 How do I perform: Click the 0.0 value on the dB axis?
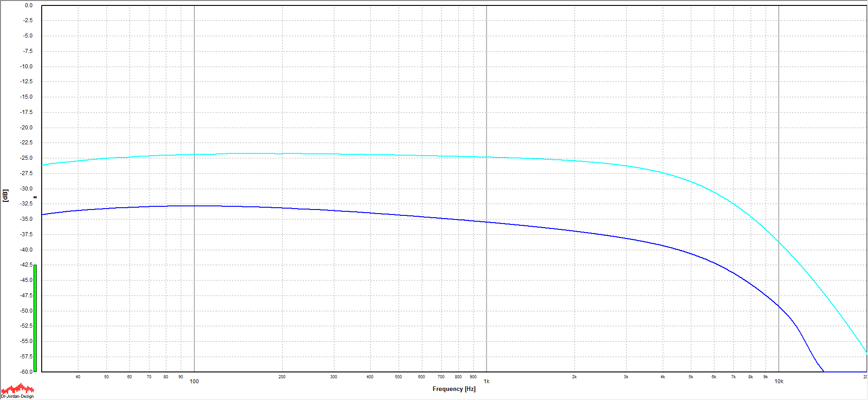click(29, 5)
